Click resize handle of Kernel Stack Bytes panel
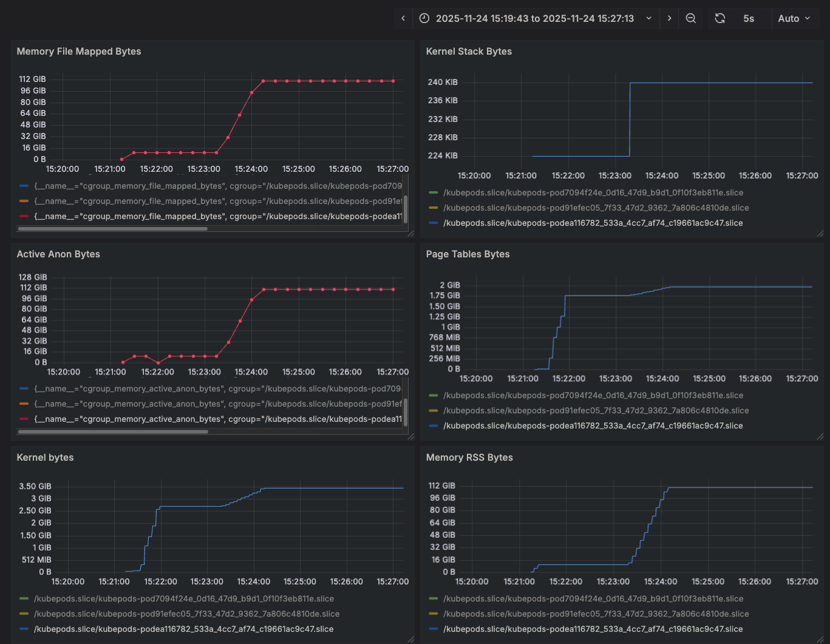 [x=820, y=233]
